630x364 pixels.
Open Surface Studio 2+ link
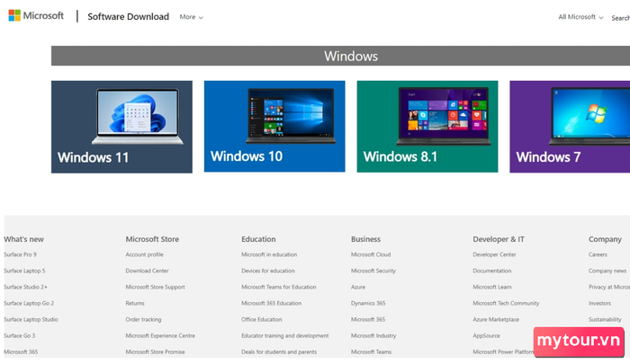(26, 287)
